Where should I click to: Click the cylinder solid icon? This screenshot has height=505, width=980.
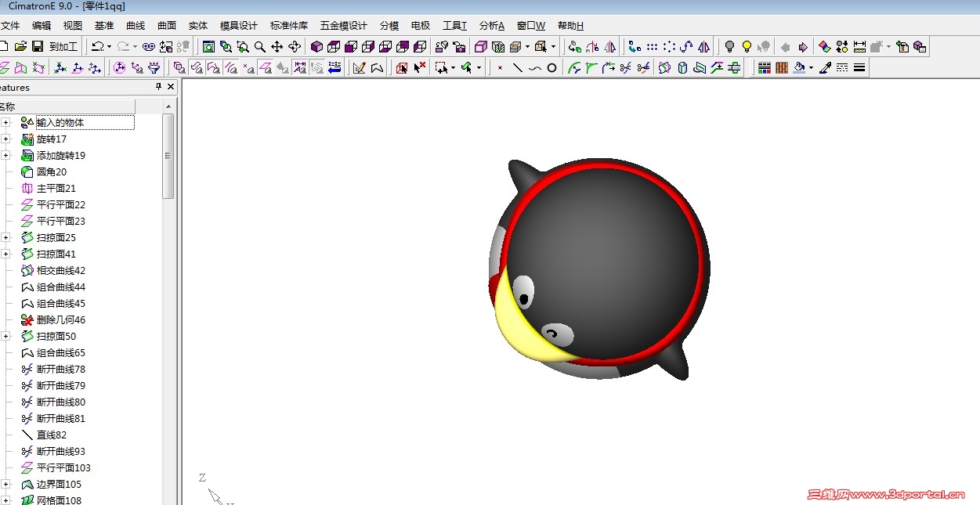click(682, 68)
